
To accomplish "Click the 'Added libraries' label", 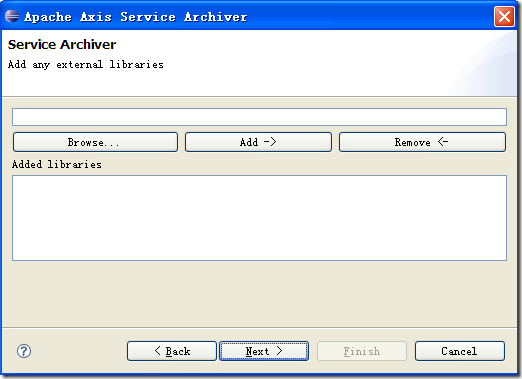I will (x=57, y=164).
